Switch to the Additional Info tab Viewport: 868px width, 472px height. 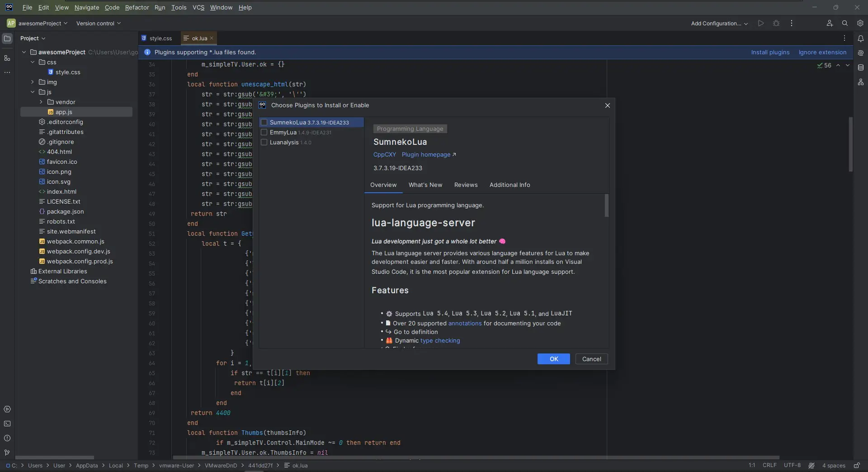pos(510,185)
